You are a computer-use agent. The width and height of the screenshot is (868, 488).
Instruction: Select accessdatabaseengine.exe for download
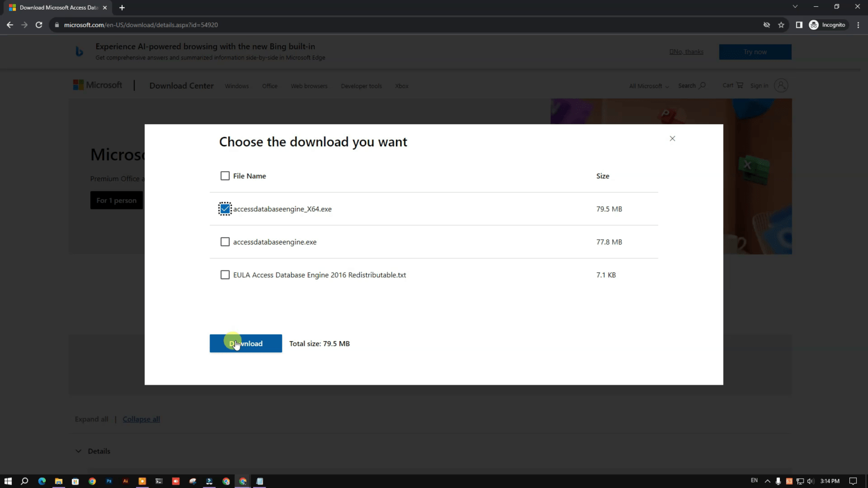pyautogui.click(x=225, y=242)
